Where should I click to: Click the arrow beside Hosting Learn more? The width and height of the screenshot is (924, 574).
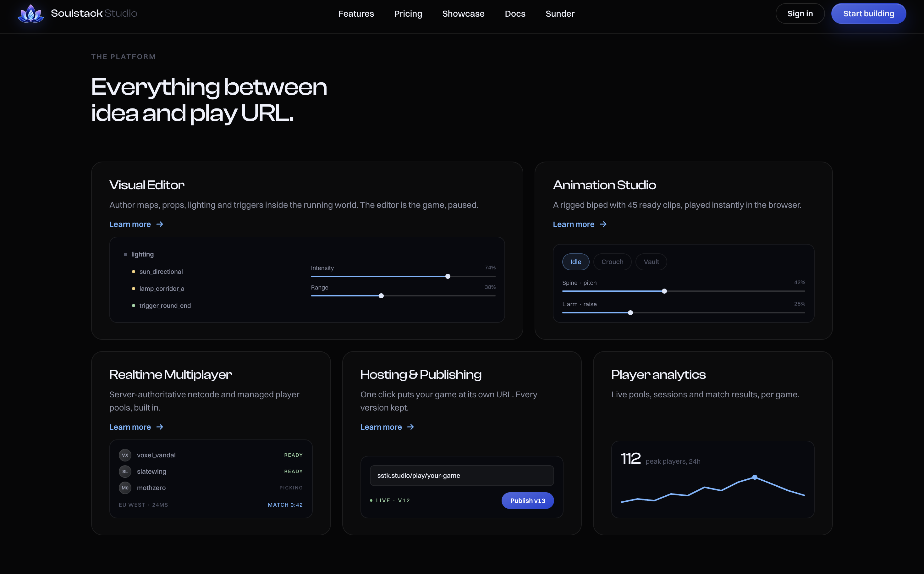pos(410,427)
